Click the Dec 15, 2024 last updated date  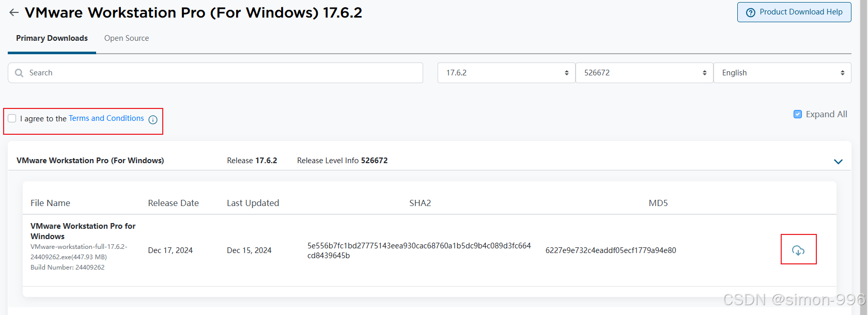point(249,250)
